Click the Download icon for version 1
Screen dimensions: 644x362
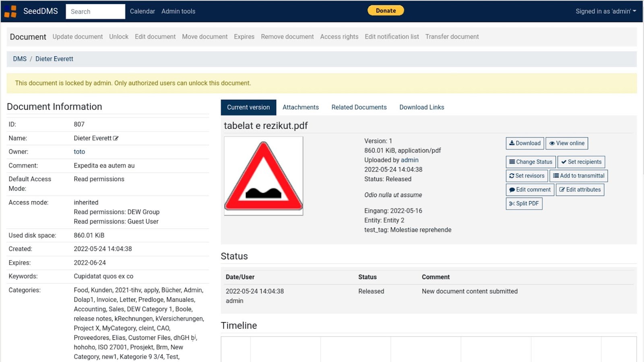524,143
